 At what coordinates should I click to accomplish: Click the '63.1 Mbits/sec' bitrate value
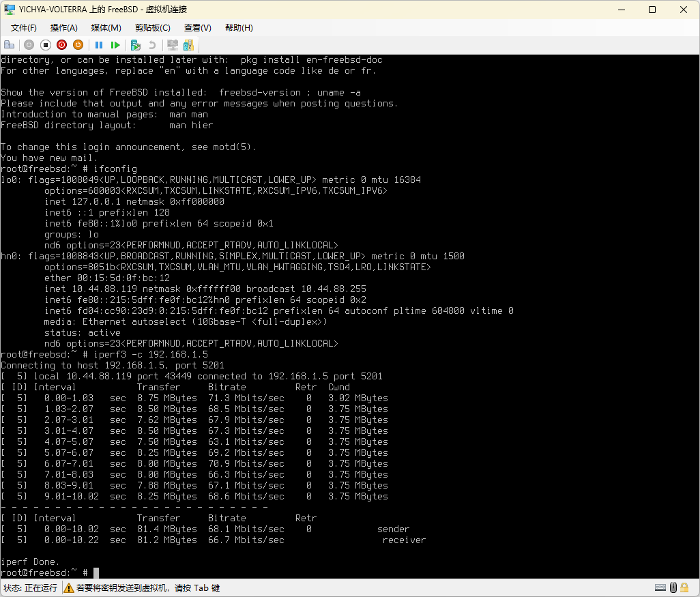point(246,441)
